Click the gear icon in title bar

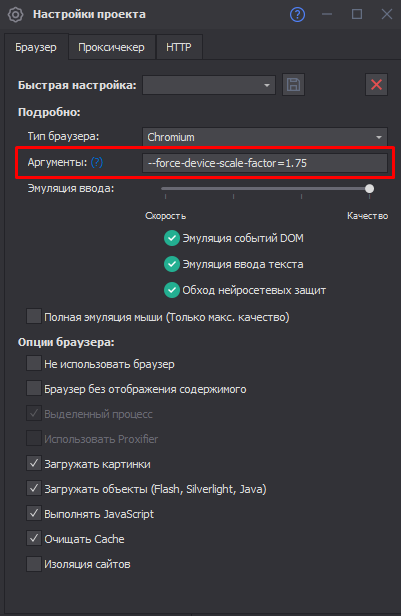point(15,15)
